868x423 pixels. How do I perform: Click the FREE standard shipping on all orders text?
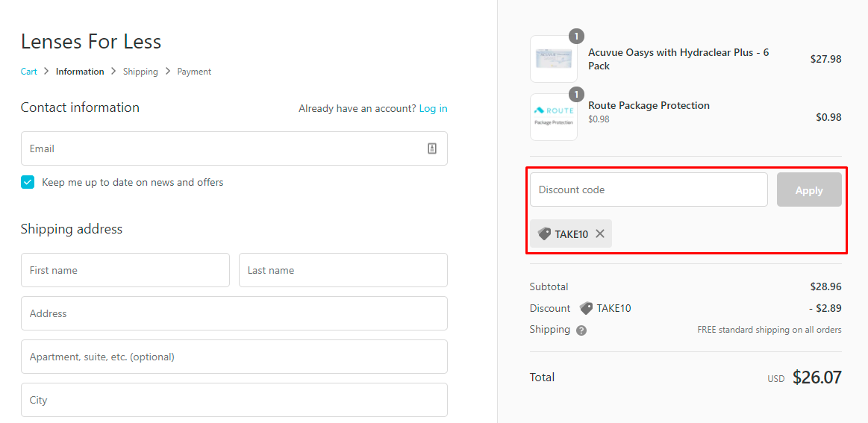tap(769, 330)
